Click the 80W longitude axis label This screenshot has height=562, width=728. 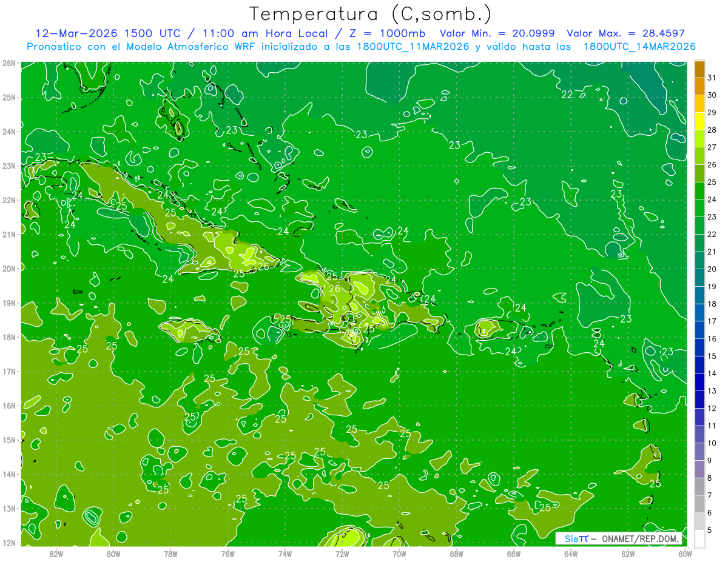coord(113,554)
